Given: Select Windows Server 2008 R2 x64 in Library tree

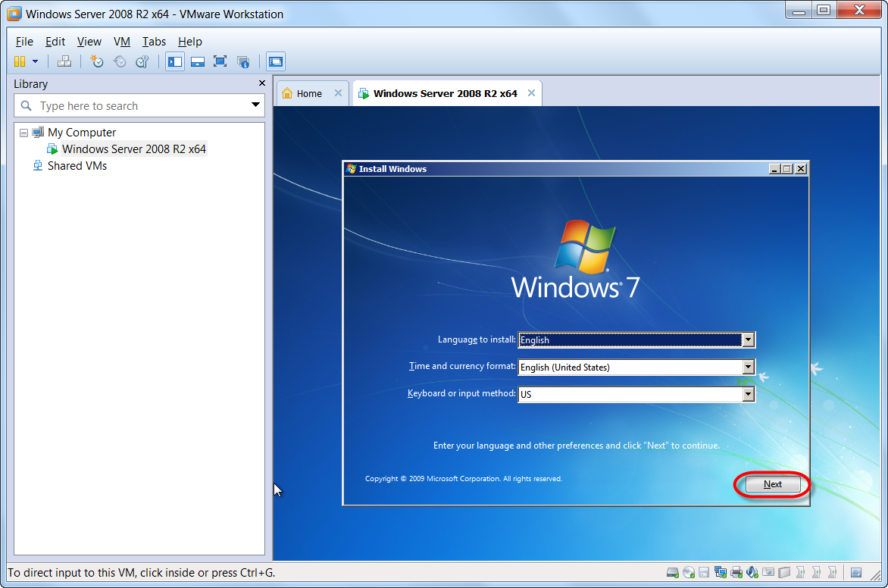Looking at the screenshot, I should [x=133, y=149].
